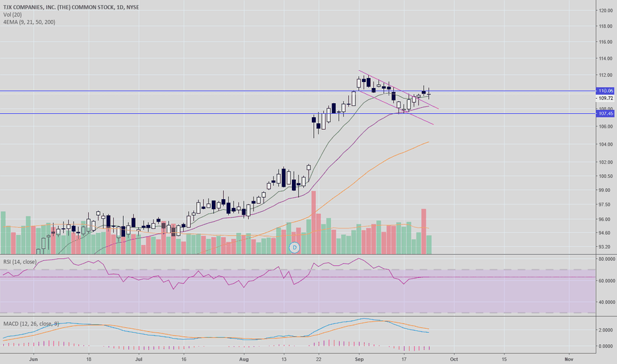Select the RSI (14, close) indicator label

(x=20, y=261)
